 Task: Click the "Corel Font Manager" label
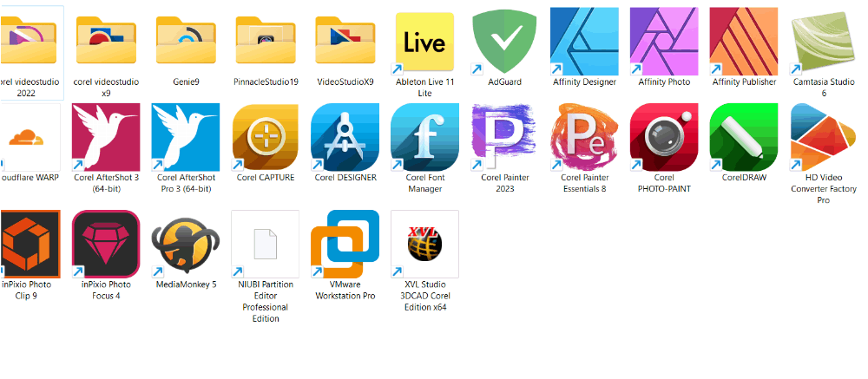coord(424,183)
